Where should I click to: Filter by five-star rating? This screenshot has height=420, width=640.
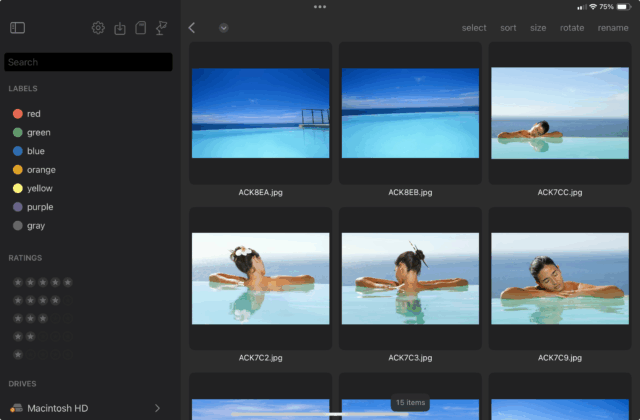click(x=41, y=282)
